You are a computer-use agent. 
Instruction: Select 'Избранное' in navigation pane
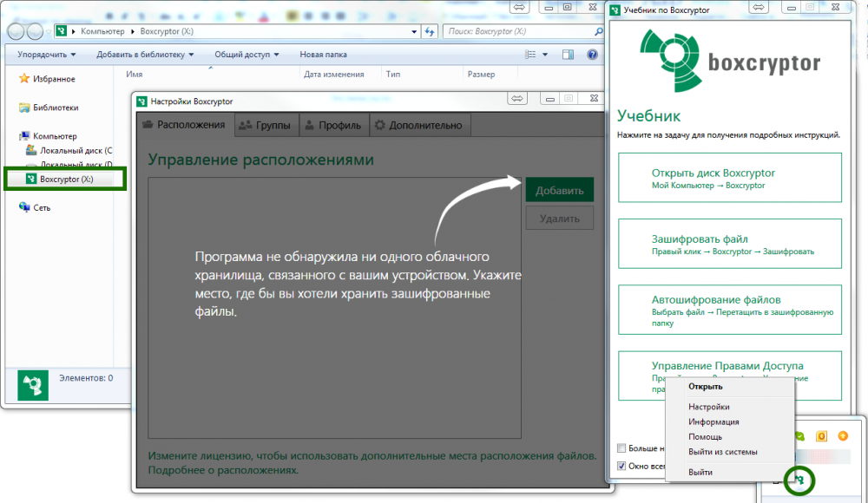click(x=54, y=79)
